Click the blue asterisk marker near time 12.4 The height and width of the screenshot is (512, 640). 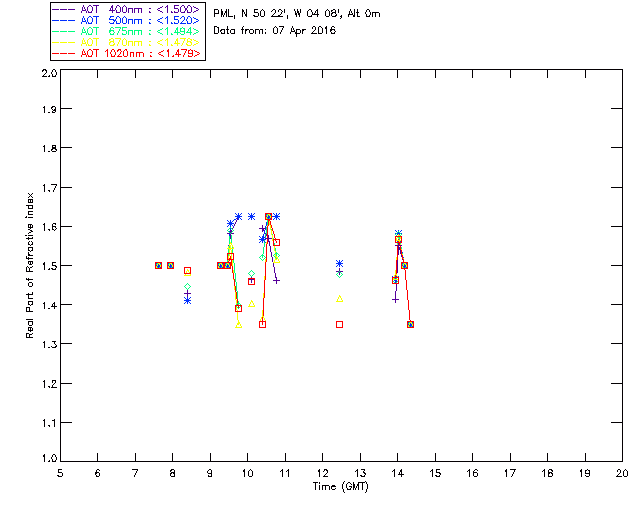coord(340,264)
